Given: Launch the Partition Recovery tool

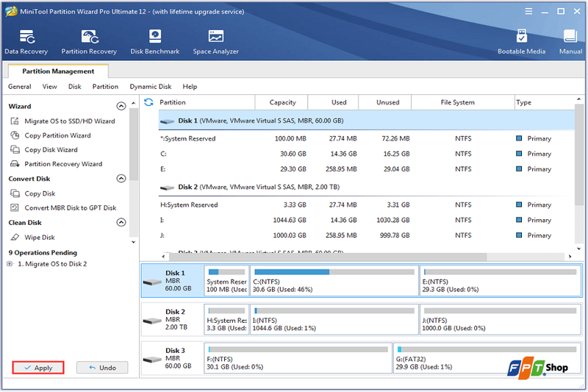Looking at the screenshot, I should (x=89, y=42).
